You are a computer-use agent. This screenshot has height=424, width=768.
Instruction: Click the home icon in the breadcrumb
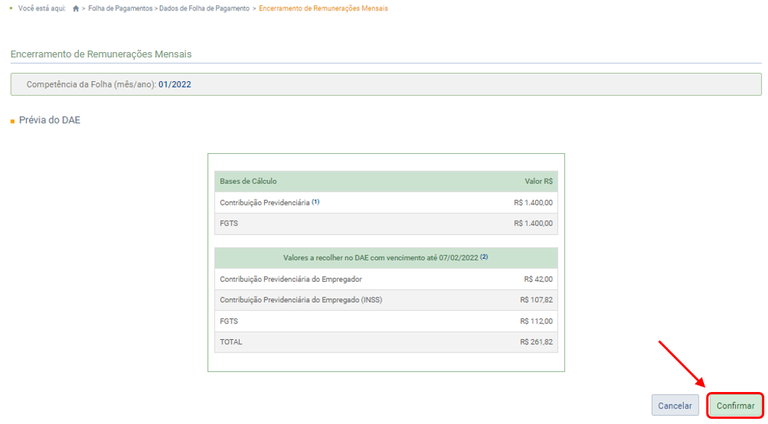pyautogui.click(x=75, y=8)
